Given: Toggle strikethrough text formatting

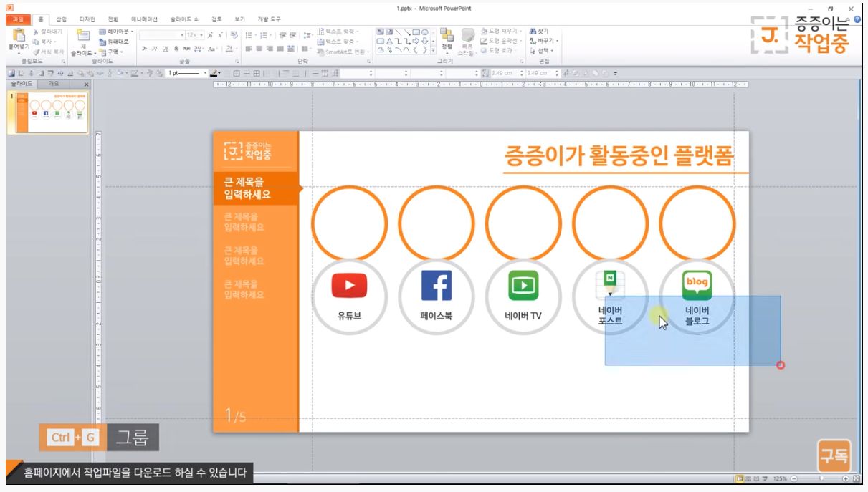Looking at the screenshot, I should pos(187,49).
